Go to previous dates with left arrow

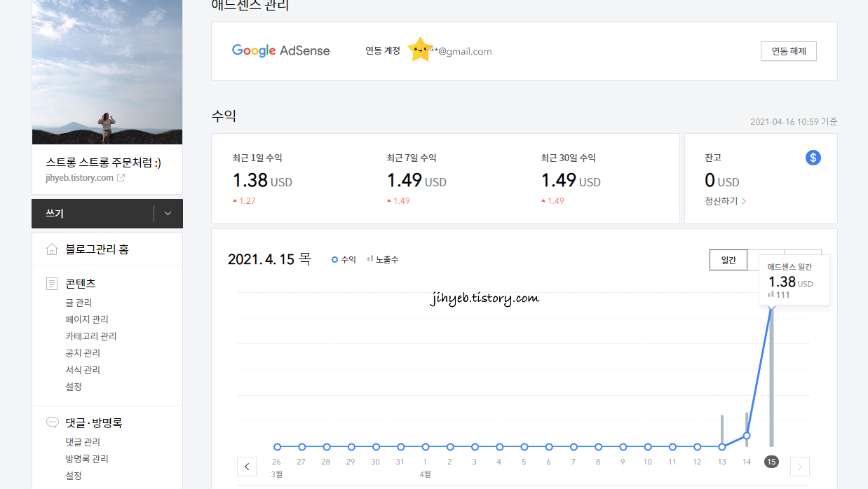247,466
